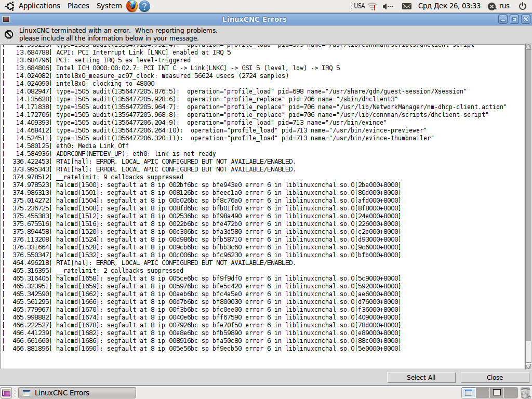Click the 'LinuxCNC terminated with an error' message

click(x=118, y=34)
